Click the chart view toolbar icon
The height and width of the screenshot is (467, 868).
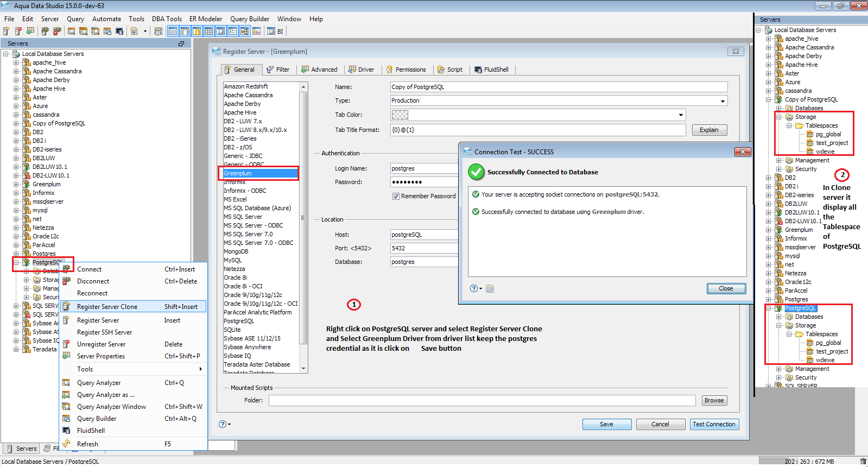[x=256, y=31]
